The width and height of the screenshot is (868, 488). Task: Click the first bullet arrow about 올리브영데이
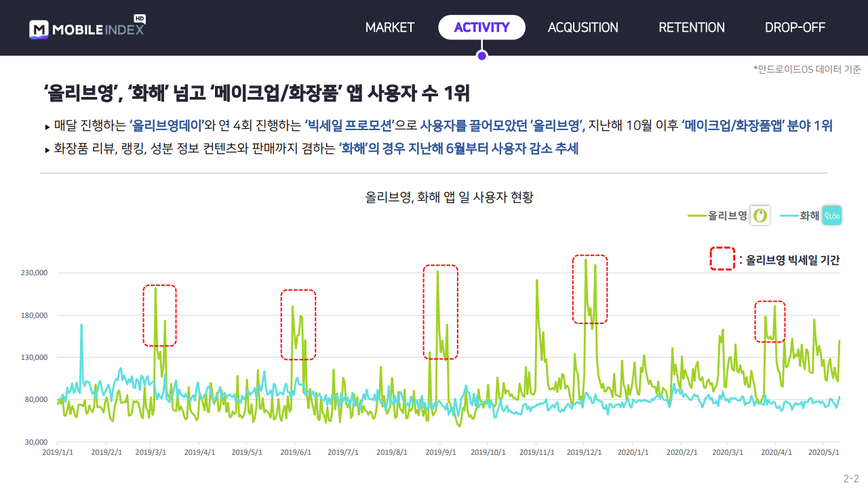(47, 126)
